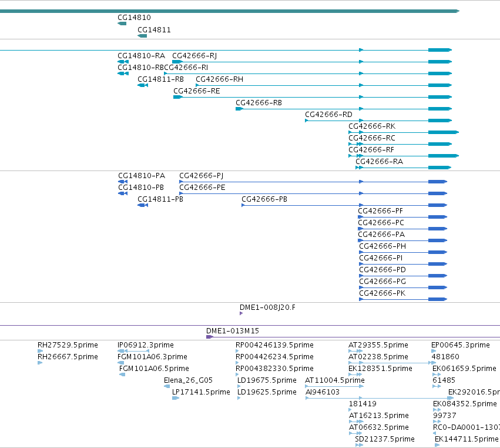Click EST RP004246139.5prime
This screenshot has height=448, width=500.
tap(274, 345)
